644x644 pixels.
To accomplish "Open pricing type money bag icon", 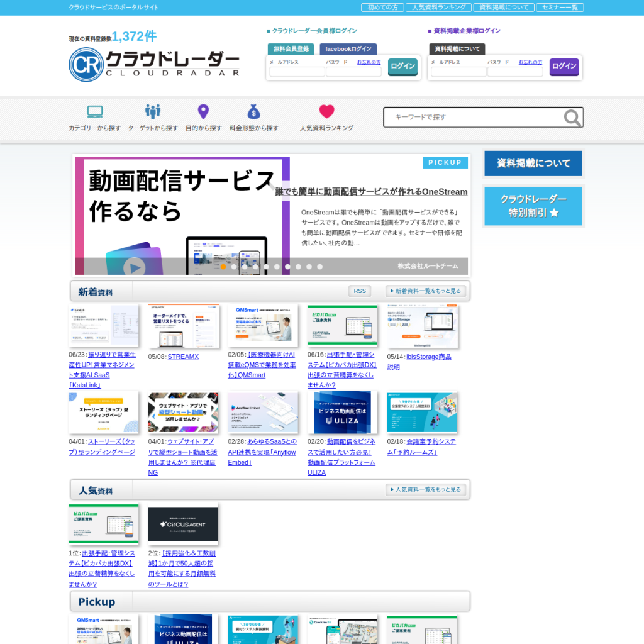I will click(x=254, y=111).
